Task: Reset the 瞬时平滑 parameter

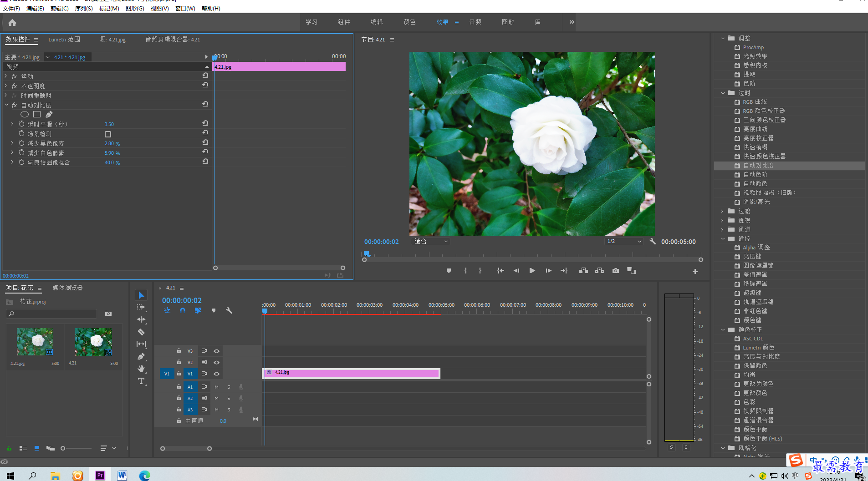Action: point(205,123)
